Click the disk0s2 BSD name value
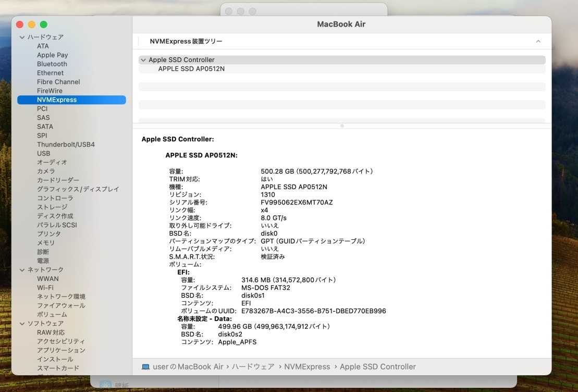Screen dimensions: 578x392 pos(230,335)
